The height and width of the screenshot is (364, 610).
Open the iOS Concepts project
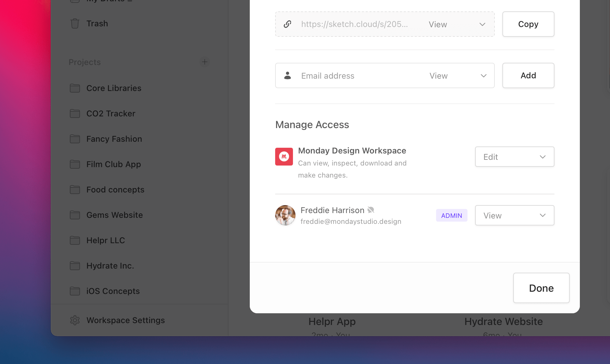click(x=113, y=291)
